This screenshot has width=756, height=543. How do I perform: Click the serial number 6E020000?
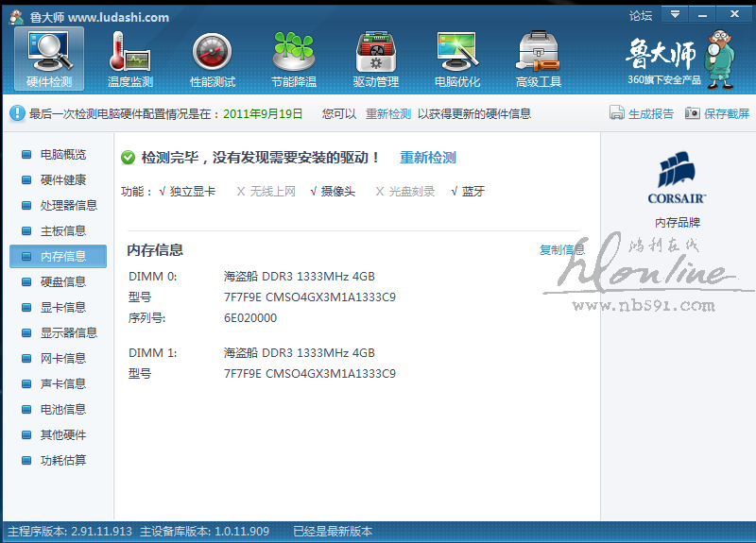(x=250, y=318)
